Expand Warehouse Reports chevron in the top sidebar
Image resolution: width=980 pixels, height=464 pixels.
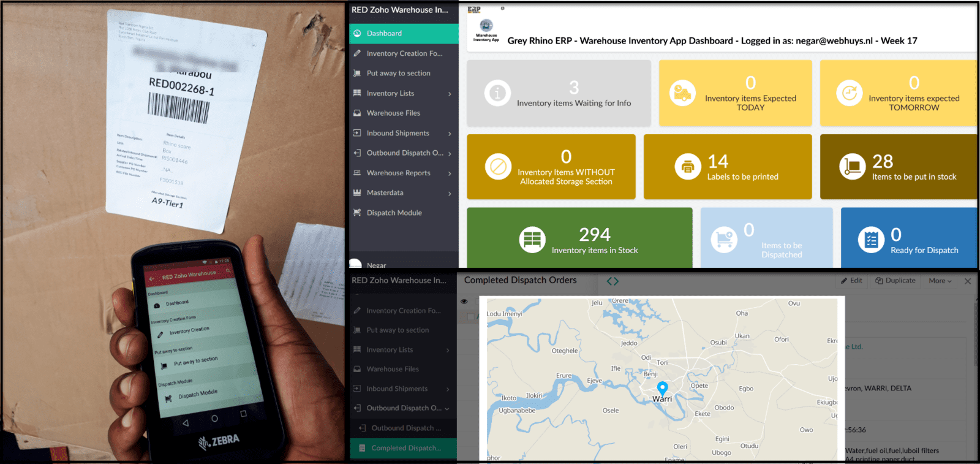pyautogui.click(x=450, y=173)
